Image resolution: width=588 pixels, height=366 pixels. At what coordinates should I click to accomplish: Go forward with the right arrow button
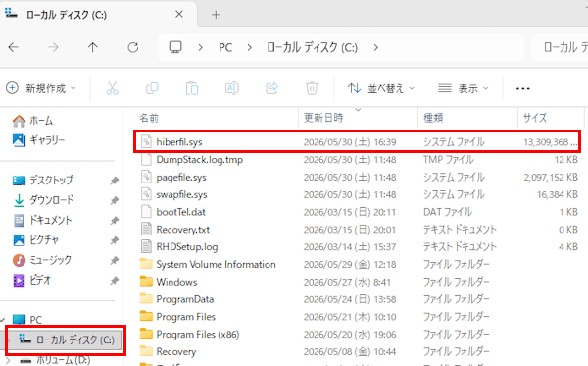click(53, 47)
